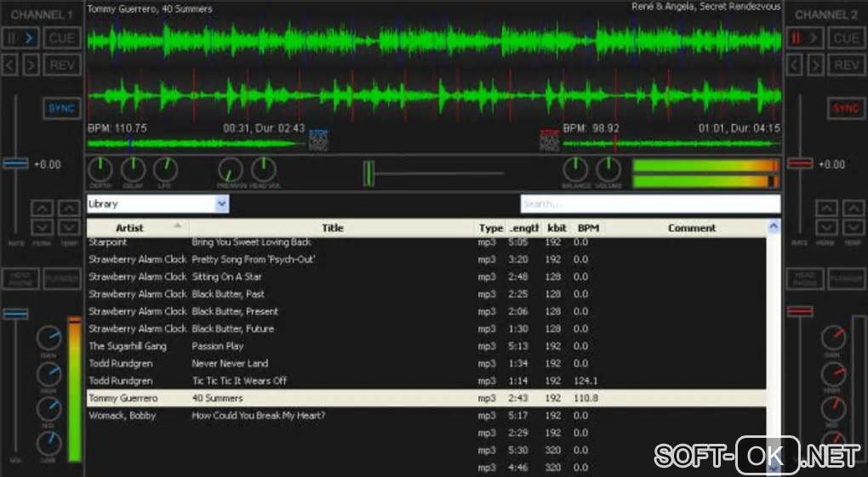Toggle play/pause on Channel 2
Screen dimensions: 868x477
[805, 38]
